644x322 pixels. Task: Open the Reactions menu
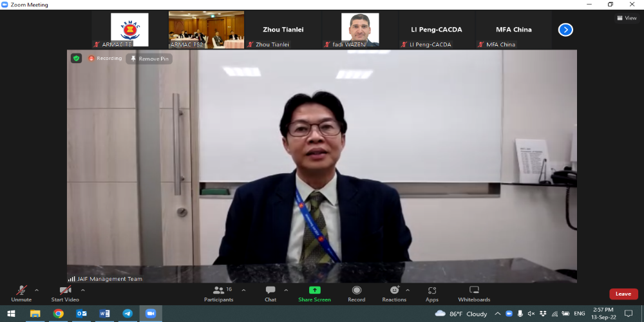[394, 294]
